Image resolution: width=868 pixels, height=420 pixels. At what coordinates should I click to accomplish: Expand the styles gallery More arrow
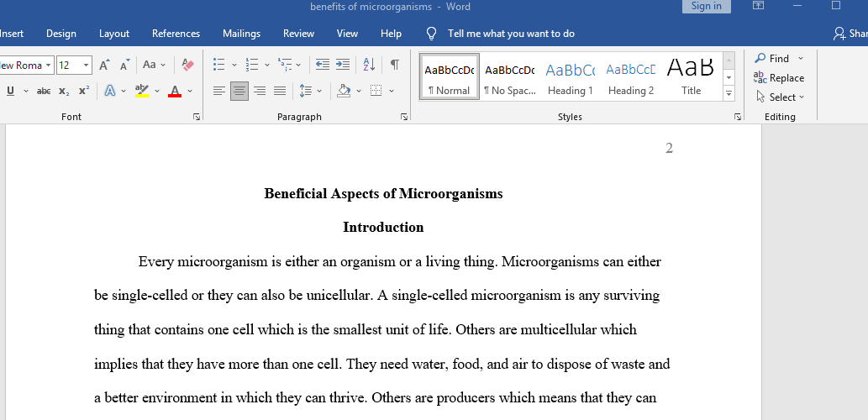point(729,93)
